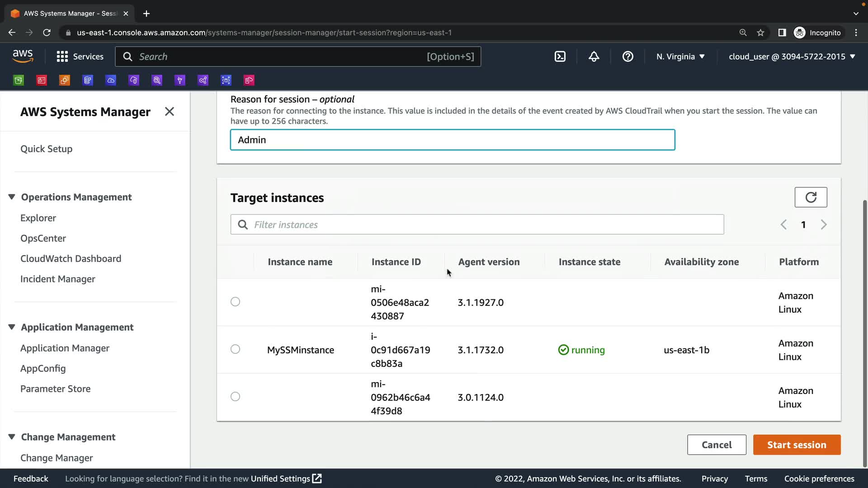Screen dimensions: 868x488
Task: Open the help question mark menu
Action: tap(627, 56)
